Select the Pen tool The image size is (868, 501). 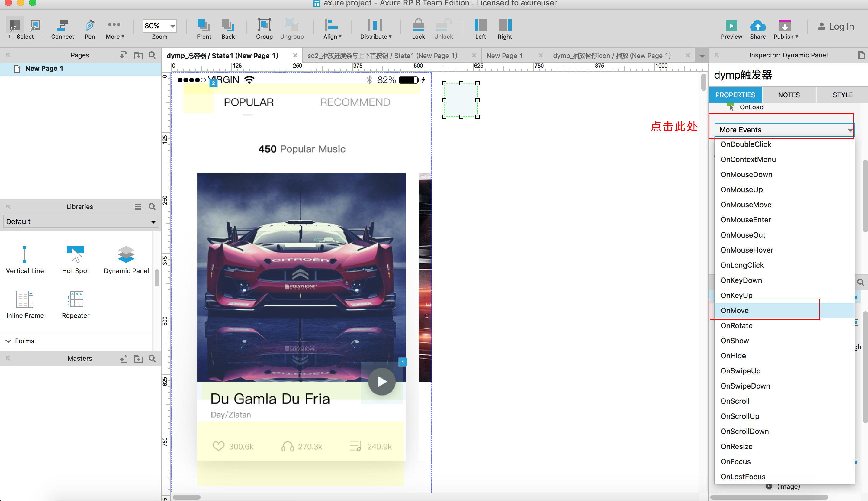[90, 29]
